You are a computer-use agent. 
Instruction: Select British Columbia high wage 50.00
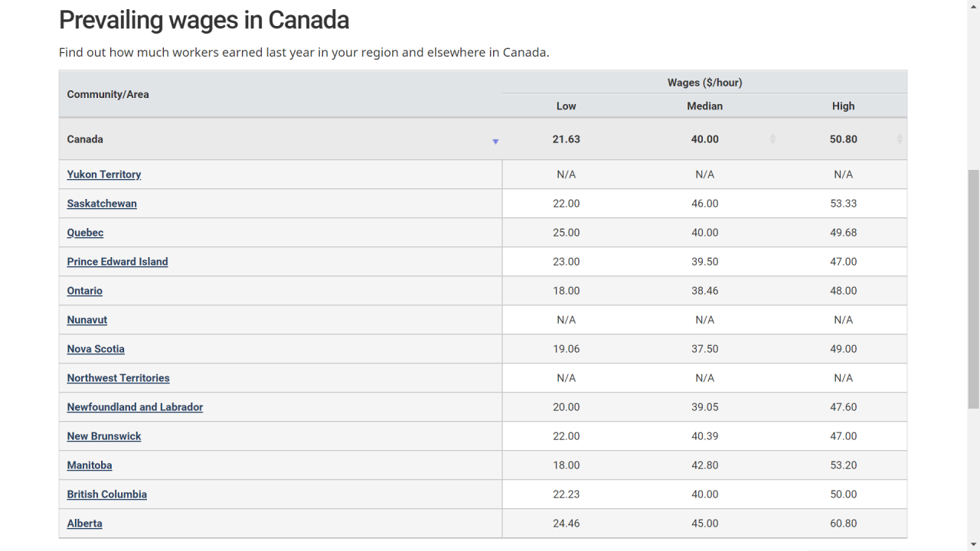click(x=843, y=494)
